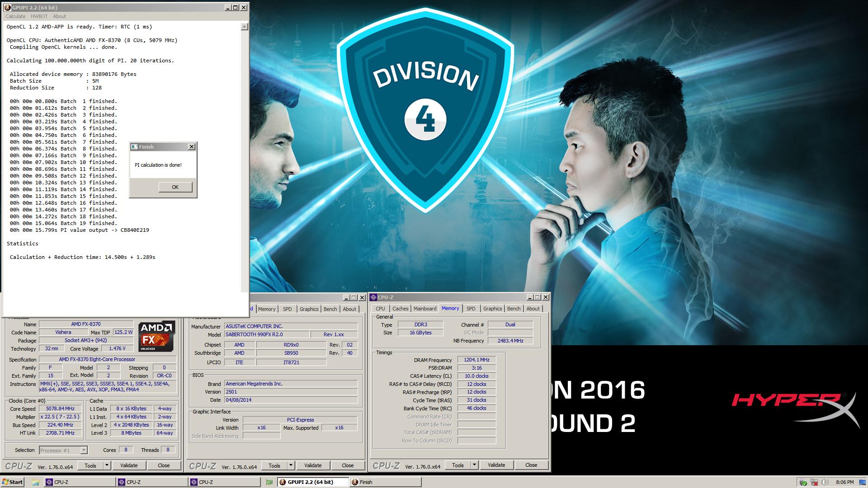Click the Memory CPU-Z window title bar icon

373,297
